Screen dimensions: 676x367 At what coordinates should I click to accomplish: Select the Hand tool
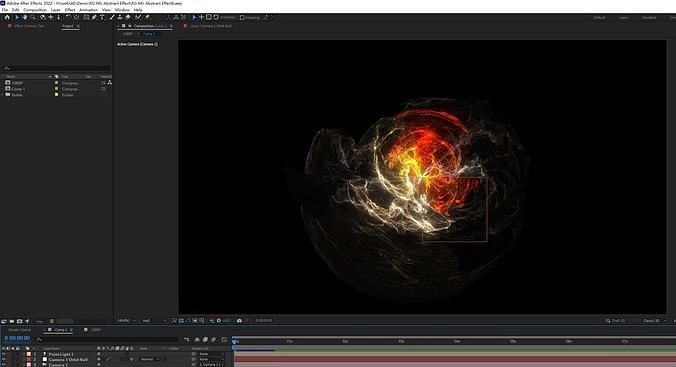25,17
